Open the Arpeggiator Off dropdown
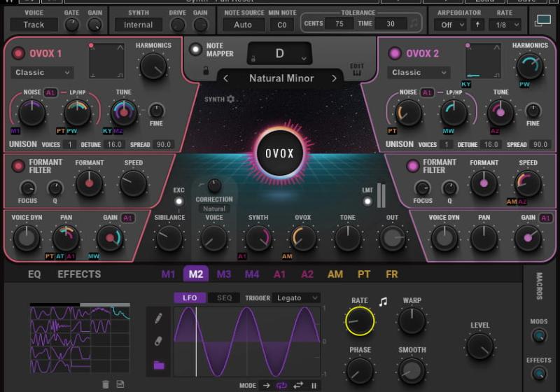Viewport: 560px width, 392px height. point(449,24)
